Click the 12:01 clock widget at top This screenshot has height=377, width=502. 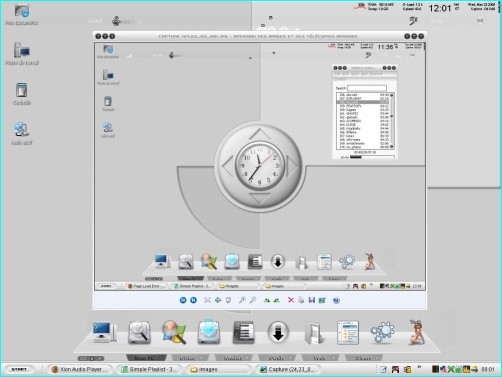point(439,8)
